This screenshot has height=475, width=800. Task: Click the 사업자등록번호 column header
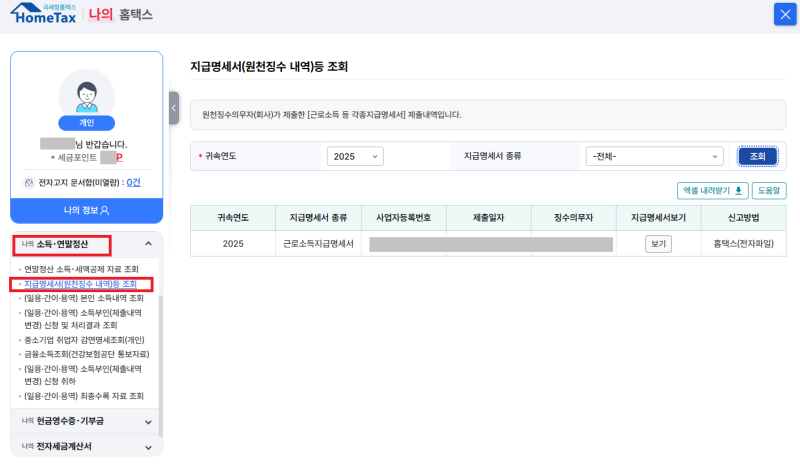click(x=404, y=218)
